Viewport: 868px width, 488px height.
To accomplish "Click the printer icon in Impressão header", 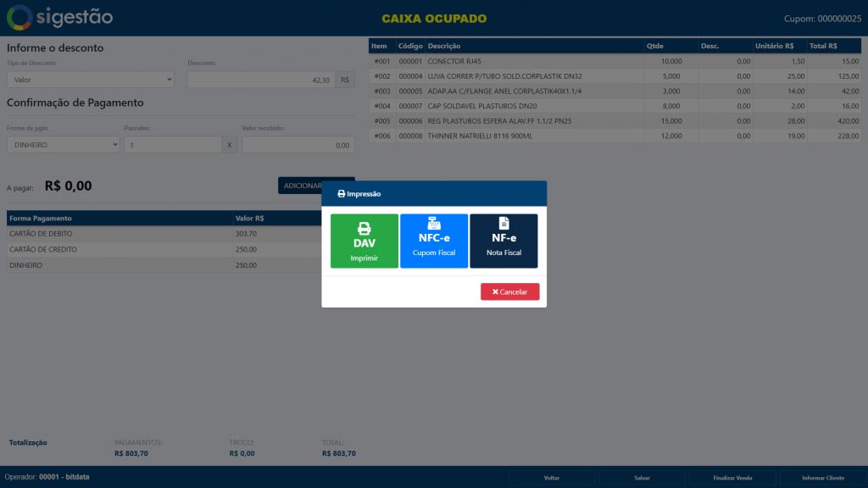I will (341, 194).
